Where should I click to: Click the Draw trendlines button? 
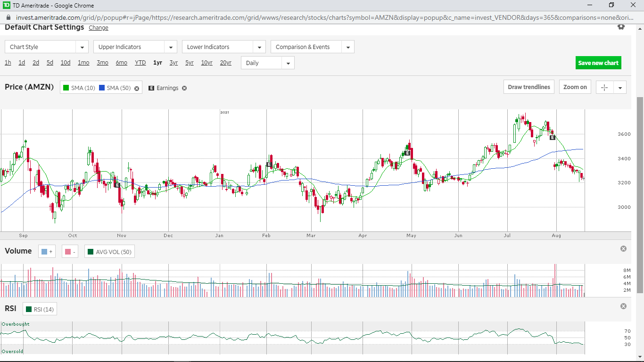pyautogui.click(x=529, y=87)
